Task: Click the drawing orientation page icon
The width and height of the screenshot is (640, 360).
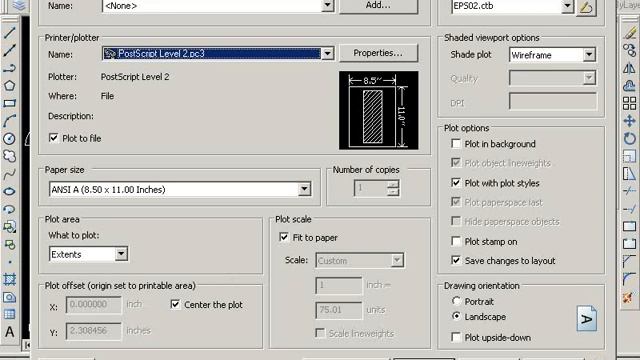Action: click(x=587, y=318)
